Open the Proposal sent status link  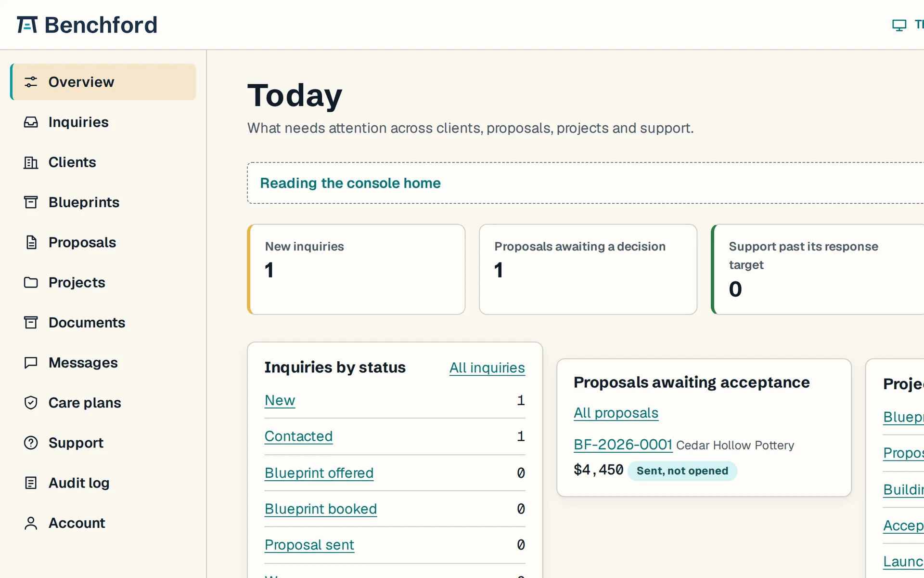point(309,545)
